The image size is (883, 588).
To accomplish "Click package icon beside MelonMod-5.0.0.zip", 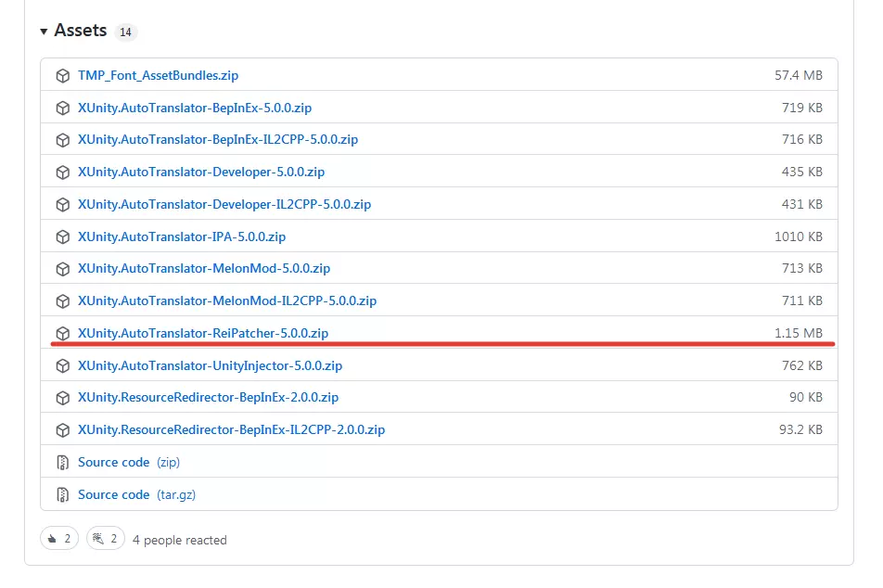I will tap(62, 269).
